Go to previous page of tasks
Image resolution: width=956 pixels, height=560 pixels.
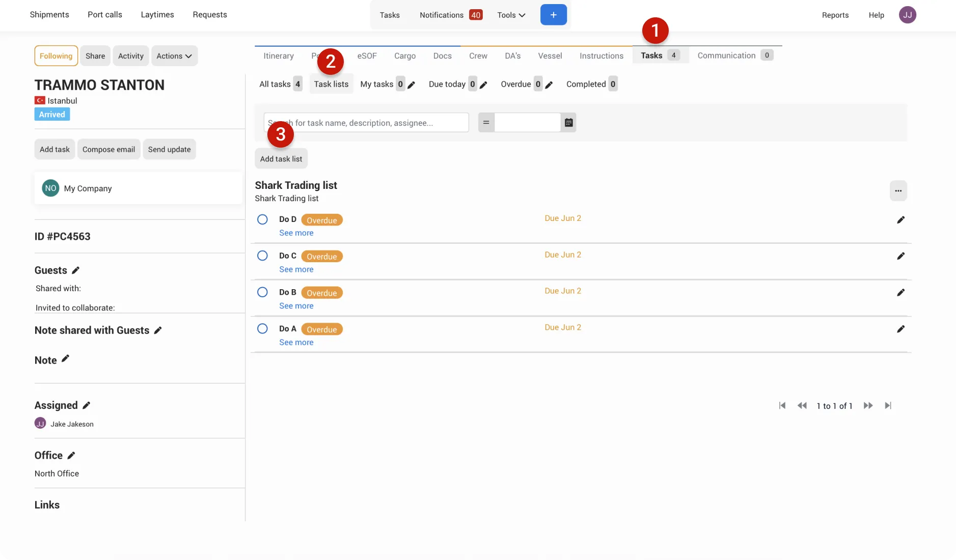(802, 406)
